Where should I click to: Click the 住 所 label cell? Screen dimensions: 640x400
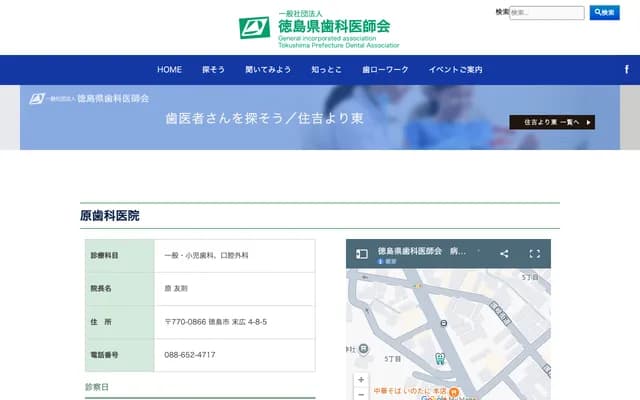coord(120,322)
